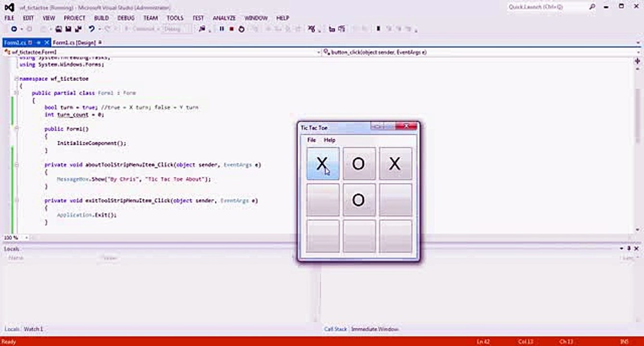Open Help menu in Tic Tac Toe window
Image resolution: width=644 pixels, height=346 pixels.
(x=329, y=140)
